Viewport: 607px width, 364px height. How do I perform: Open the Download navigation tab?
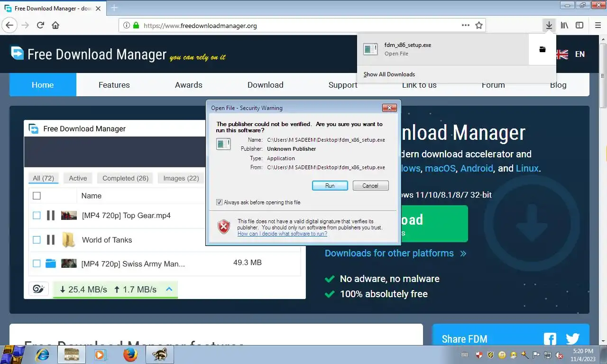(x=266, y=85)
